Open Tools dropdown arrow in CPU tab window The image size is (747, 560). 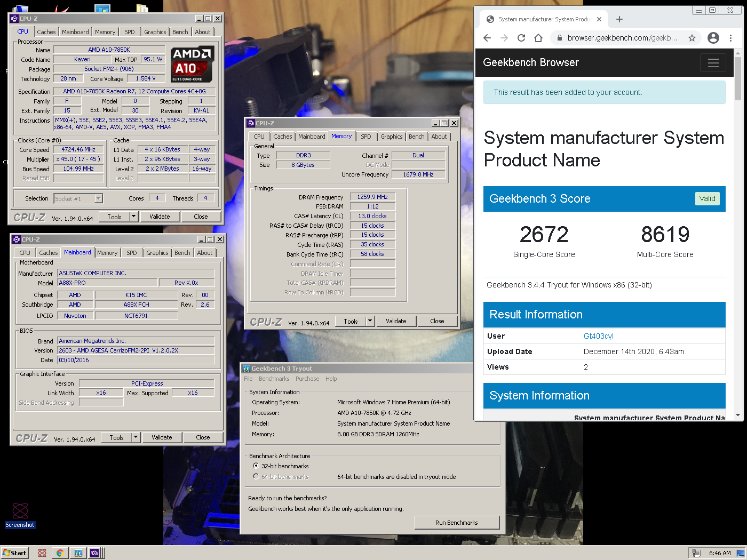(133, 217)
